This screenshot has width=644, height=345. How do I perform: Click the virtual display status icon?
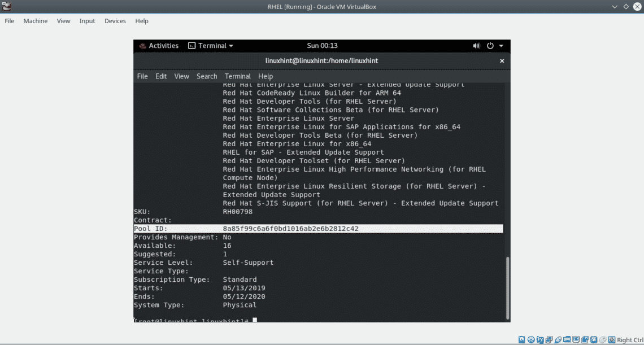tap(576, 339)
